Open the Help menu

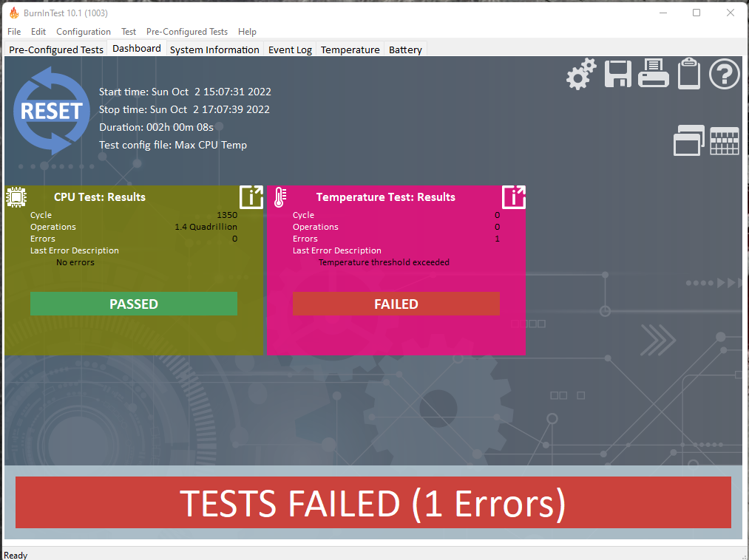click(247, 32)
